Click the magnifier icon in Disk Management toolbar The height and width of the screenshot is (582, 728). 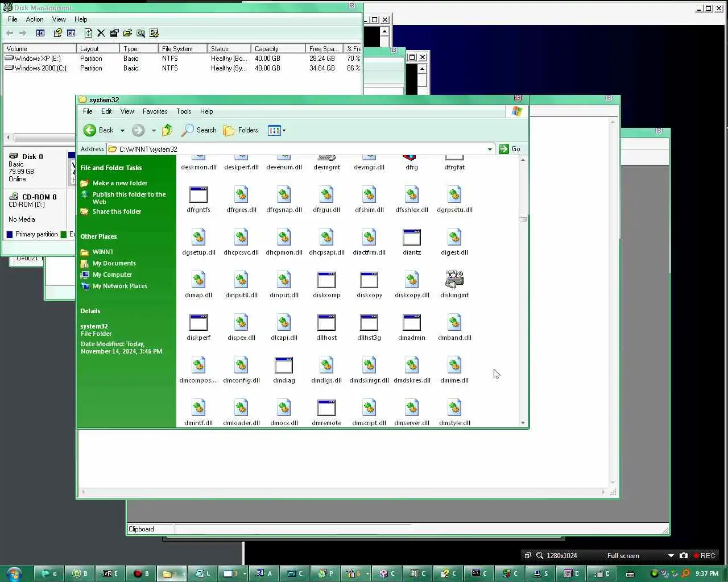(x=140, y=33)
